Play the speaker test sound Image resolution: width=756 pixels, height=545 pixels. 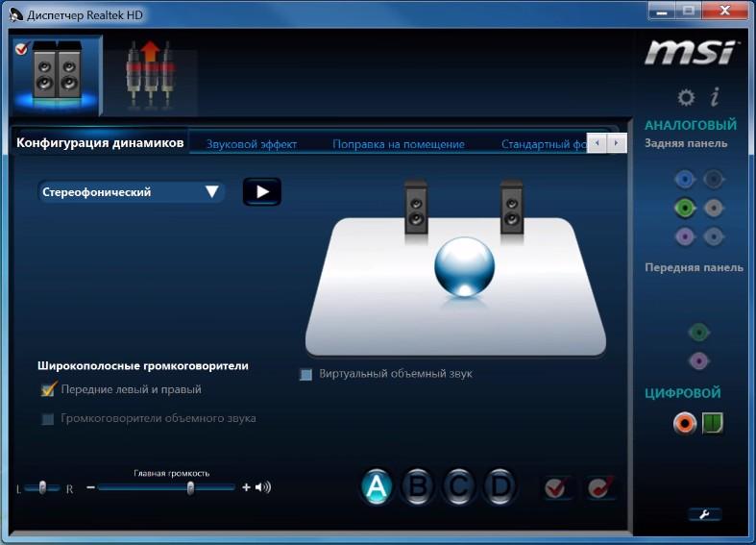(x=262, y=192)
